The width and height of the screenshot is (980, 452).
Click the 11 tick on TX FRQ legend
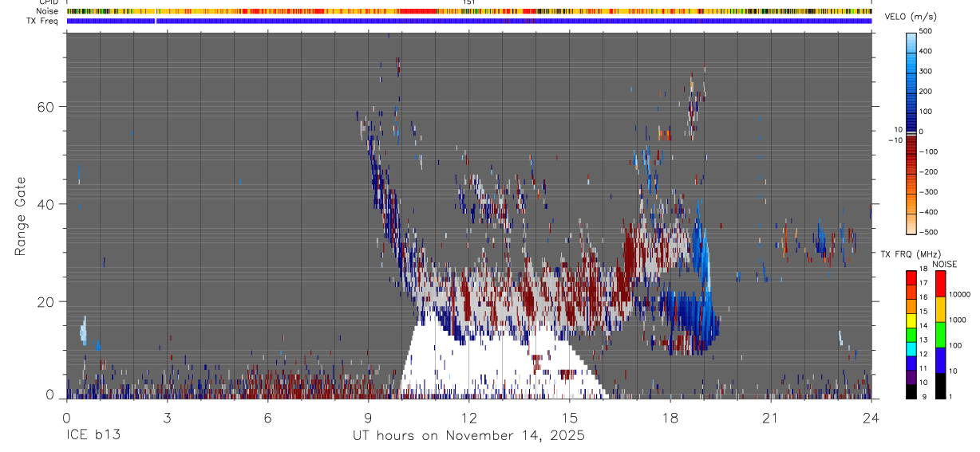[923, 368]
